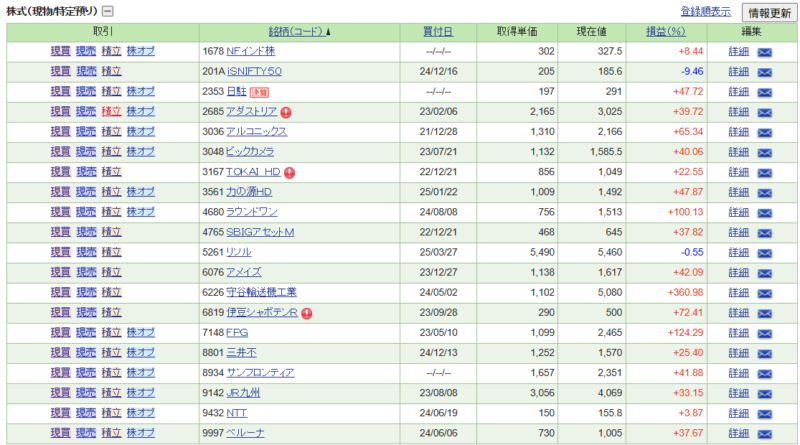Sort by 損益(%) column header

tap(666, 32)
